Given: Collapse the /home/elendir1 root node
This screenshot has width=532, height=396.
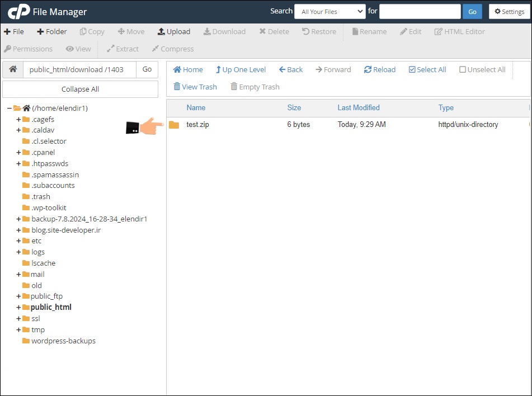Looking at the screenshot, I should [x=10, y=109].
